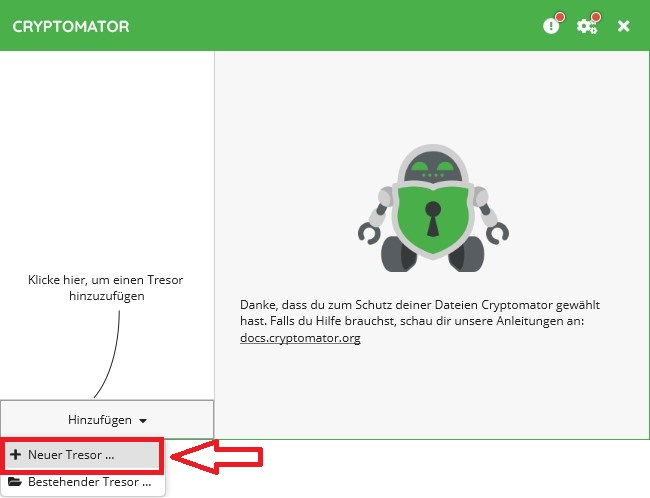Image resolution: width=650 pixels, height=498 pixels.
Task: Collapse the menu using the Hinzufügen caret arrow
Action: click(x=143, y=421)
